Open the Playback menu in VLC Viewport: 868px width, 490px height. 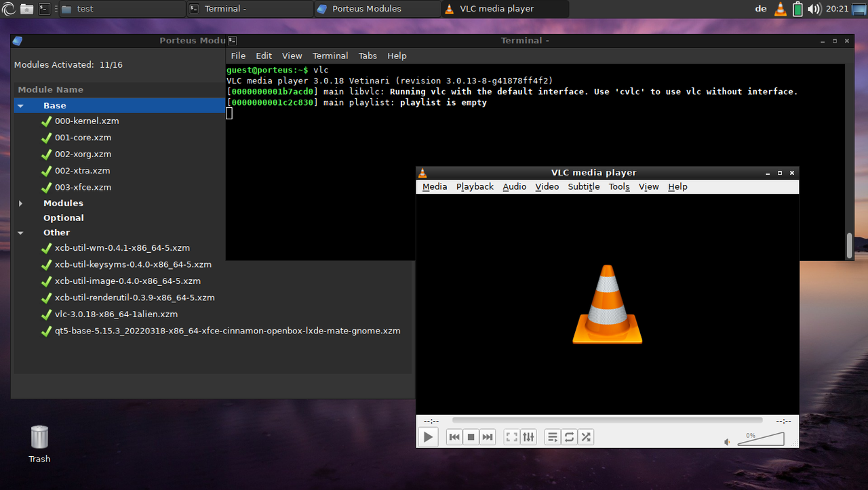[x=475, y=186]
